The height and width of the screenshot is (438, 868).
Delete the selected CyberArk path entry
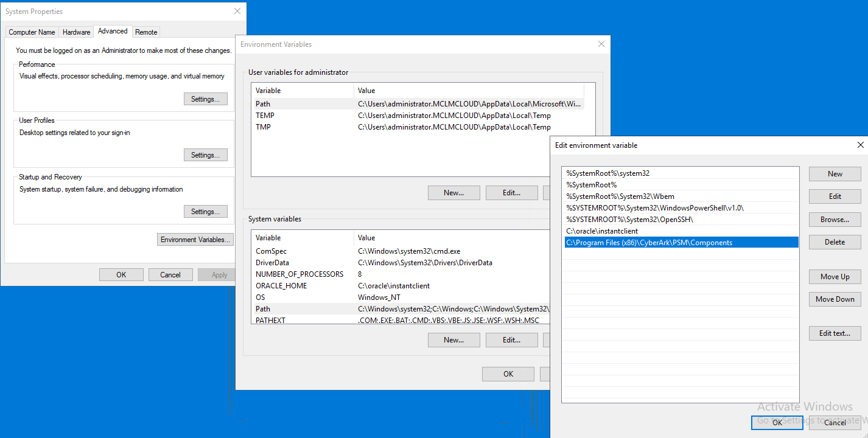coord(835,242)
